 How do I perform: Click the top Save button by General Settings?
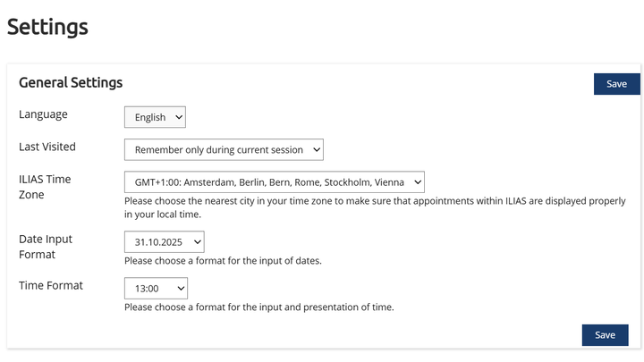click(x=617, y=84)
